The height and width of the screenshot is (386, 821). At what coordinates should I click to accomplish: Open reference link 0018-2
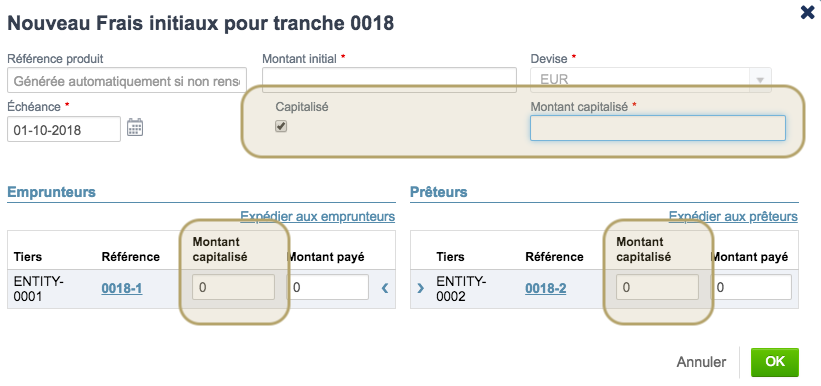pos(546,288)
